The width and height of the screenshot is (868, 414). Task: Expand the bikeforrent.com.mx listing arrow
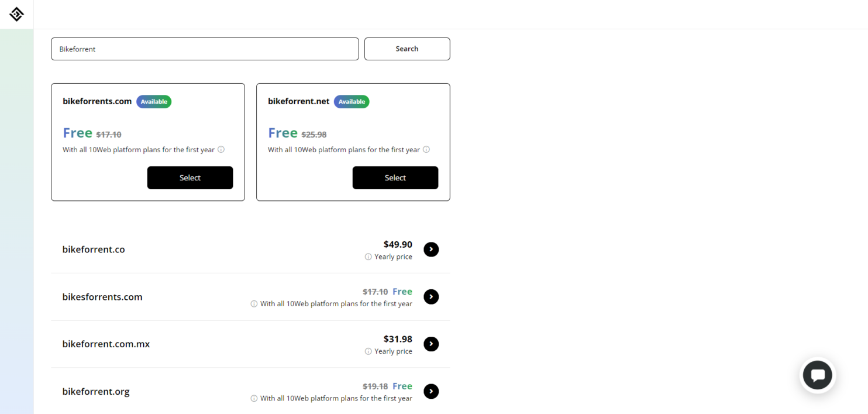click(x=431, y=344)
